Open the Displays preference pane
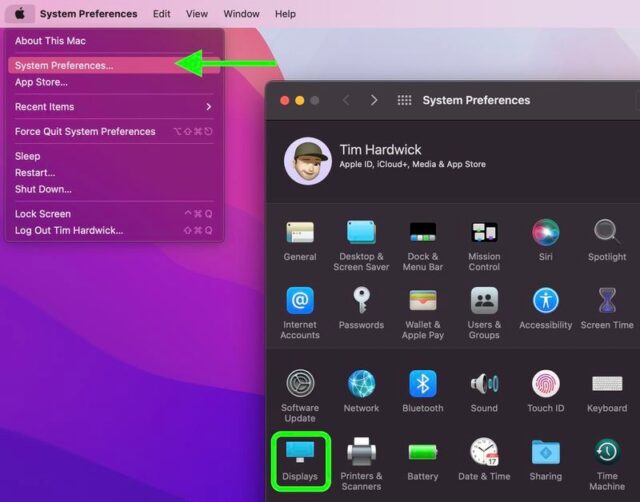 point(300,460)
